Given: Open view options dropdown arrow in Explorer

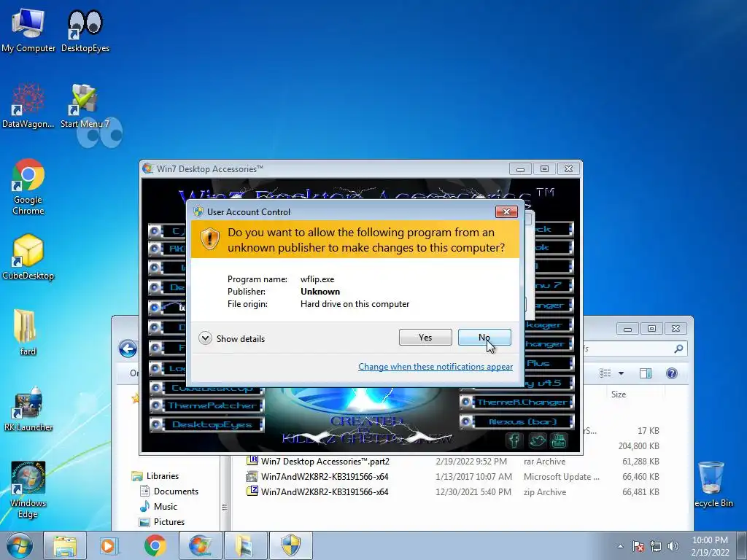Looking at the screenshot, I should coord(621,373).
